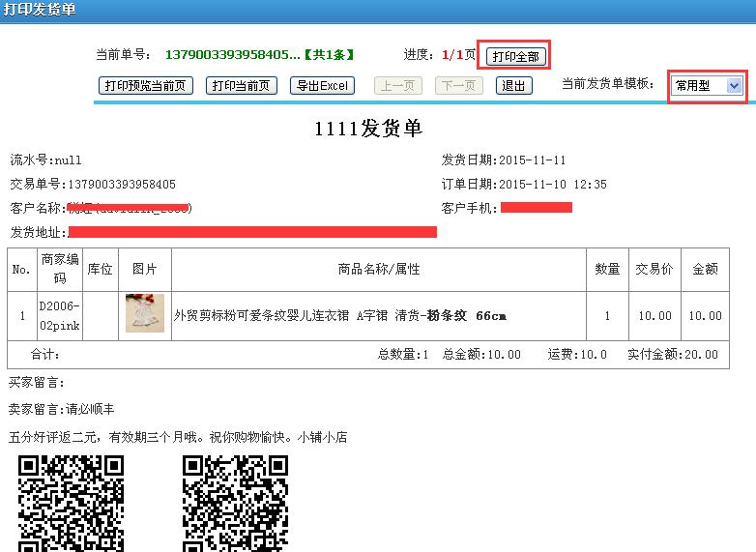Viewport: 756px width, 552px height.
Task: Exit using the 退出 button
Action: click(513, 86)
